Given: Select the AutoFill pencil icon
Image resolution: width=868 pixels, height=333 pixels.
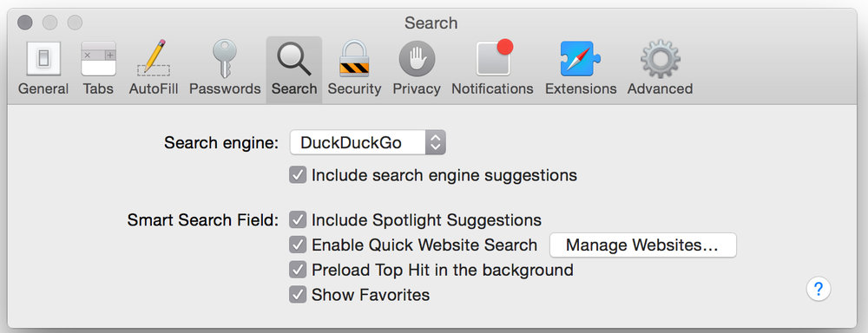Looking at the screenshot, I should pos(154,59).
